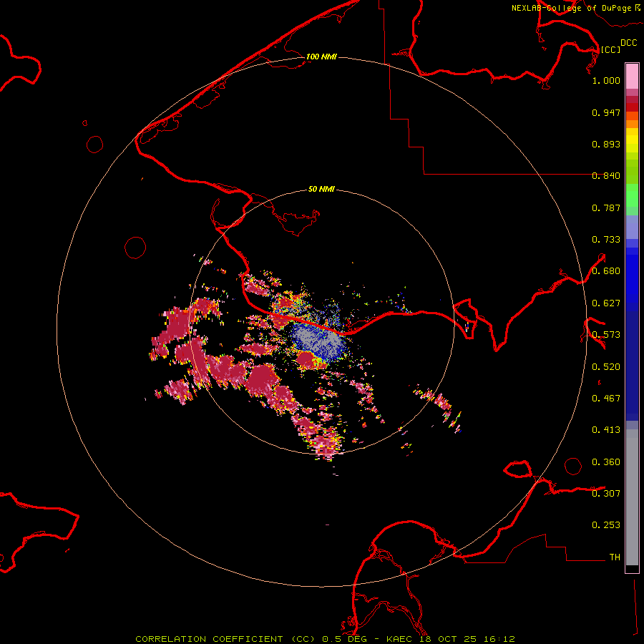This screenshot has height=644, width=644.
Task: Select the "0.253" legend value
Action: (x=606, y=525)
